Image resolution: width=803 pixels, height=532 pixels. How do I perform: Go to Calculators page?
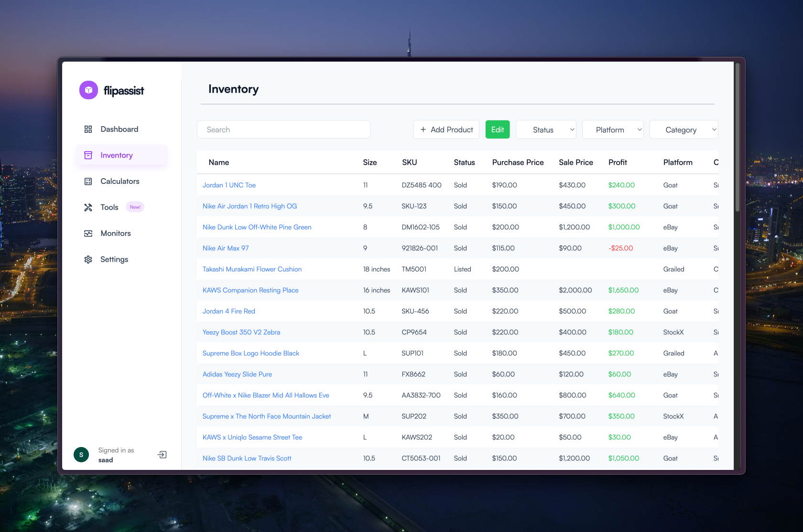pos(121,181)
